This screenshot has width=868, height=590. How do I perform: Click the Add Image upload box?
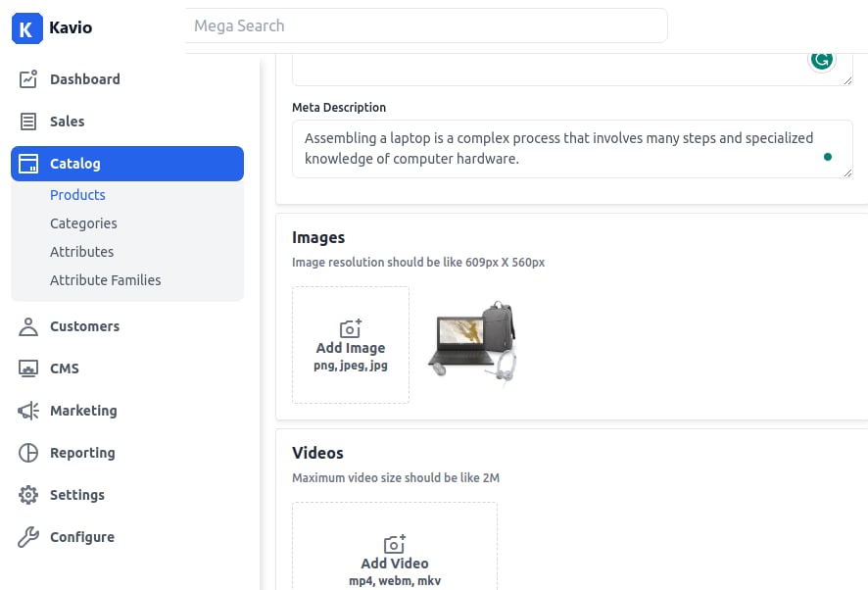(351, 345)
